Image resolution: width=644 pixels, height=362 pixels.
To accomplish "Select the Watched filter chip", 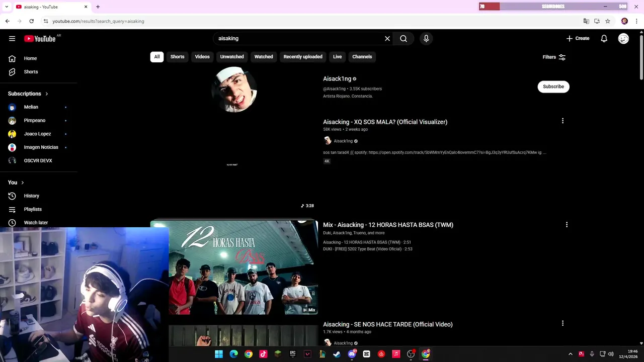I will 264,57.
